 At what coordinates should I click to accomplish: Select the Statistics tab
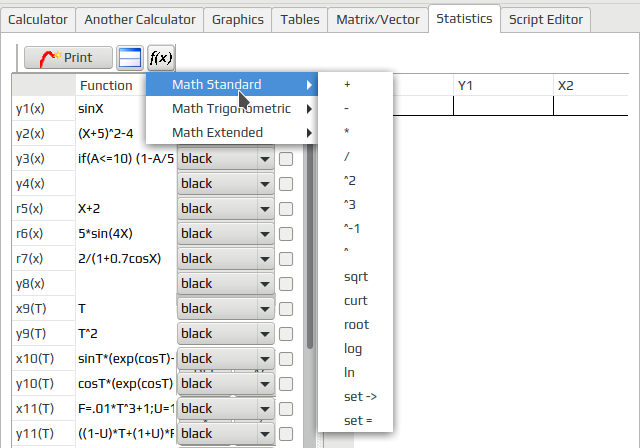point(464,19)
